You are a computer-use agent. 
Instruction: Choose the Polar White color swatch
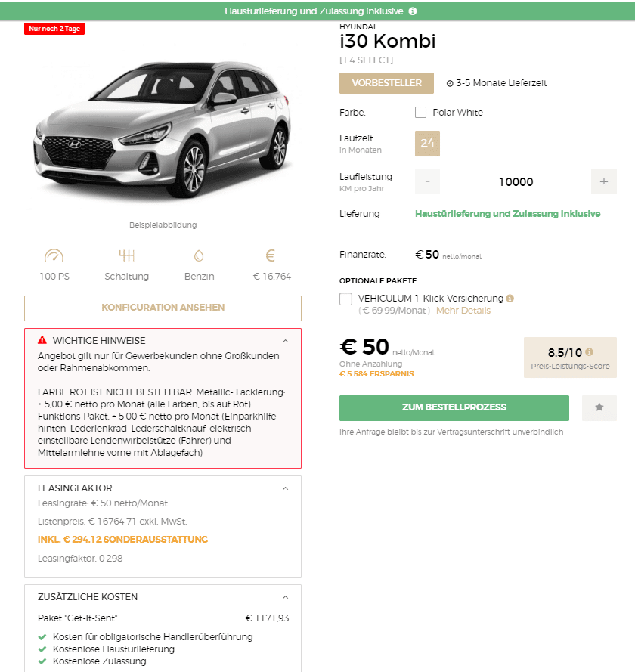pyautogui.click(x=421, y=113)
